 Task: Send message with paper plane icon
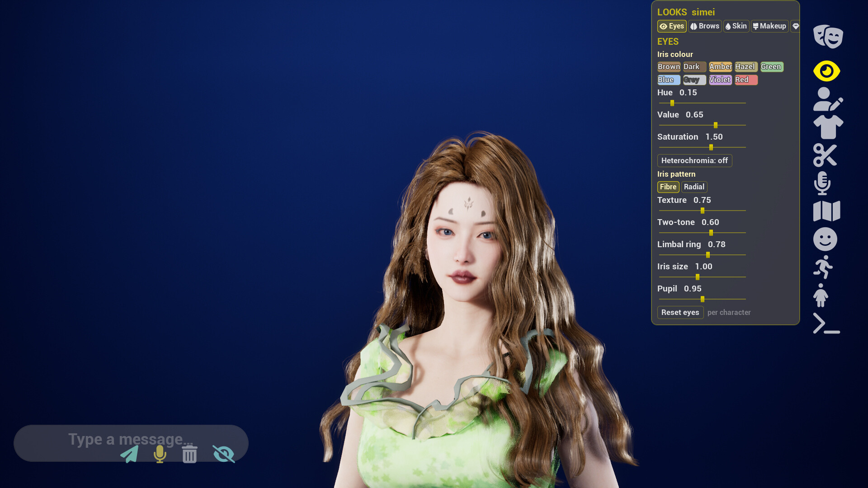129,454
